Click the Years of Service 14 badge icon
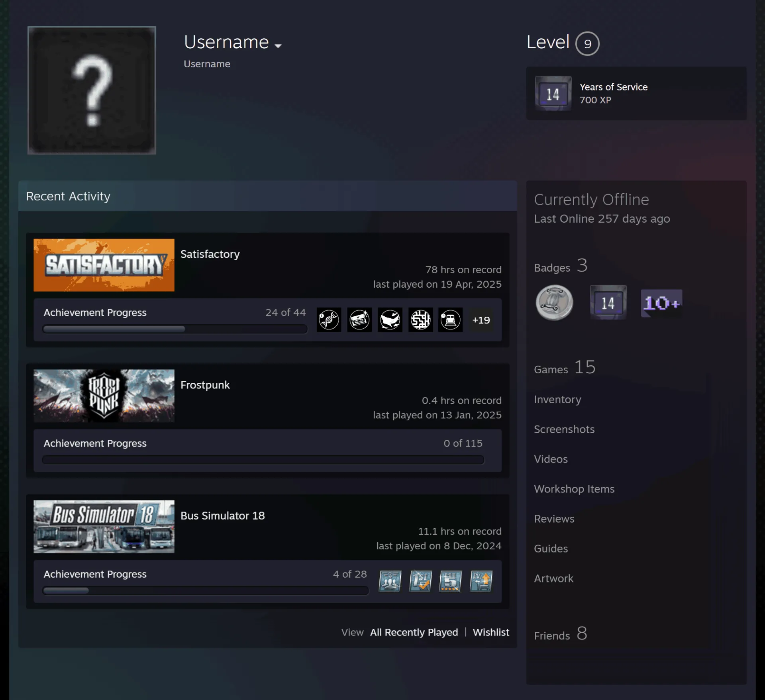 pyautogui.click(x=553, y=94)
